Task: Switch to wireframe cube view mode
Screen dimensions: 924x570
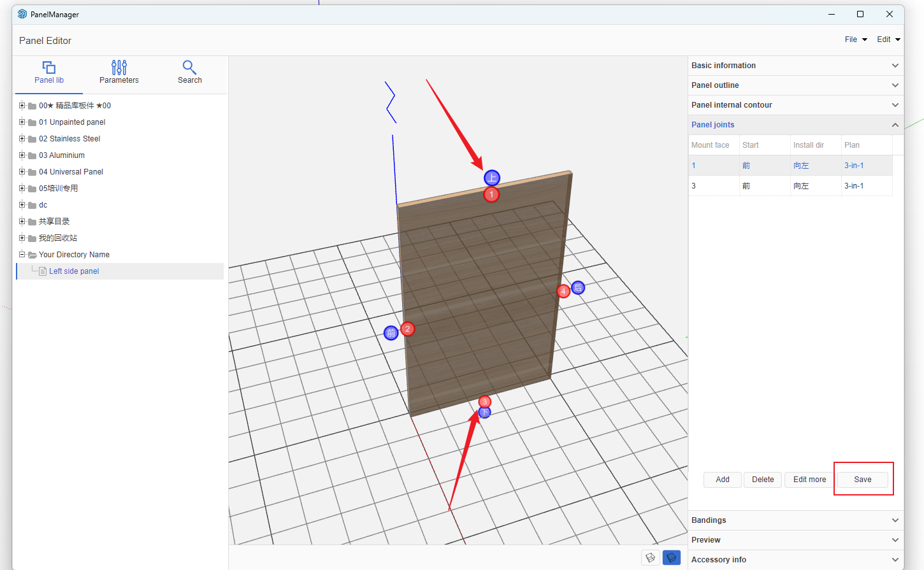Action: (x=650, y=558)
